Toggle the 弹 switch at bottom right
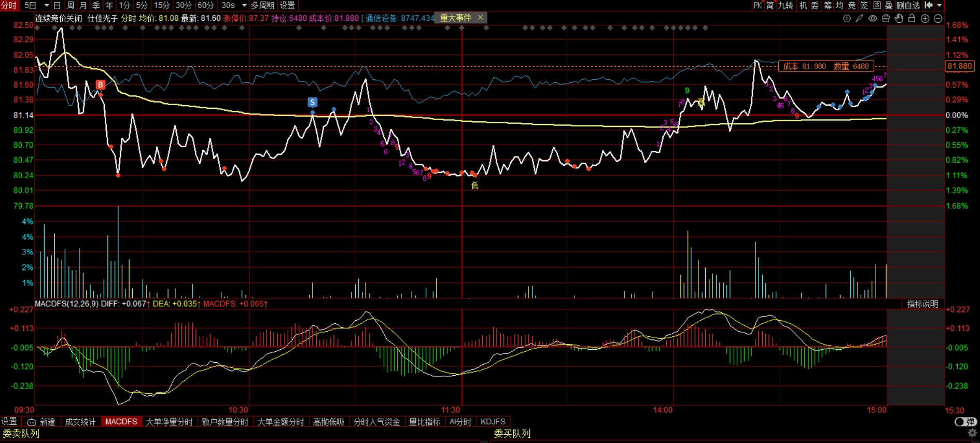This screenshot has width=980, height=443. 965,422
